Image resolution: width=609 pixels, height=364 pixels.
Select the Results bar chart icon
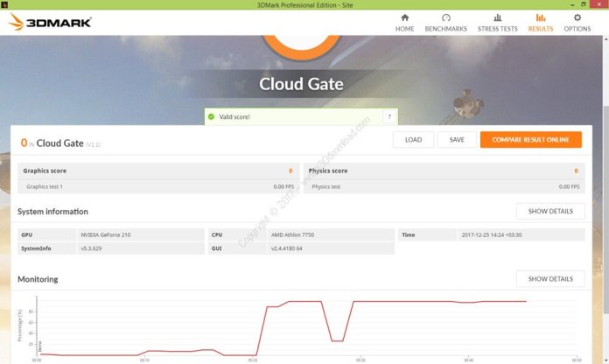pos(540,17)
